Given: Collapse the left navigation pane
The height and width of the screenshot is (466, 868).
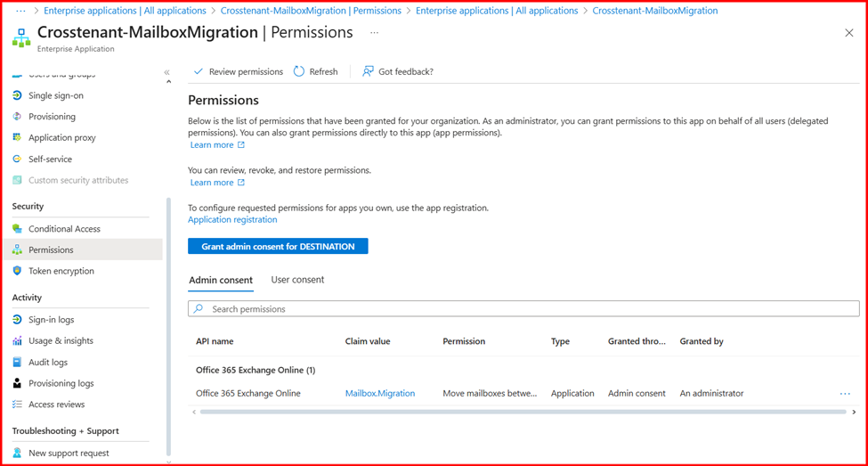Looking at the screenshot, I should 166,72.
